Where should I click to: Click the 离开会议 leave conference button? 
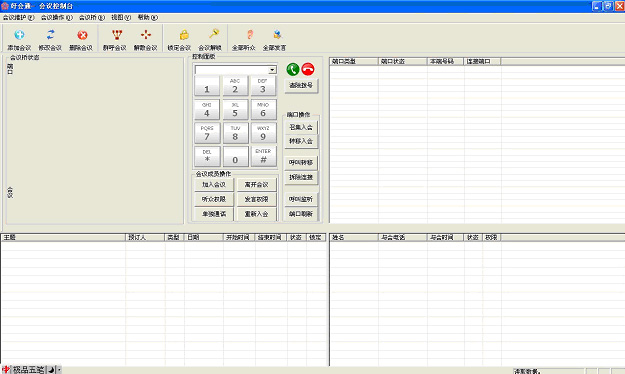pyautogui.click(x=256, y=185)
